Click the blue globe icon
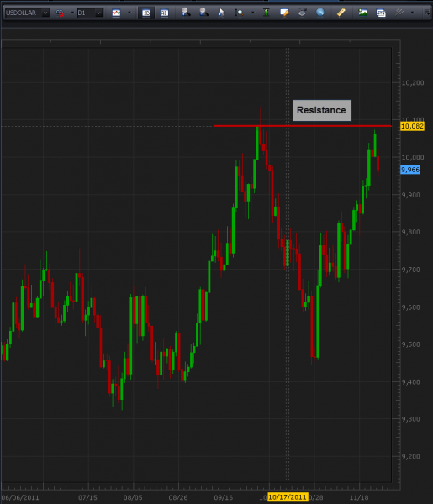 click(x=319, y=13)
